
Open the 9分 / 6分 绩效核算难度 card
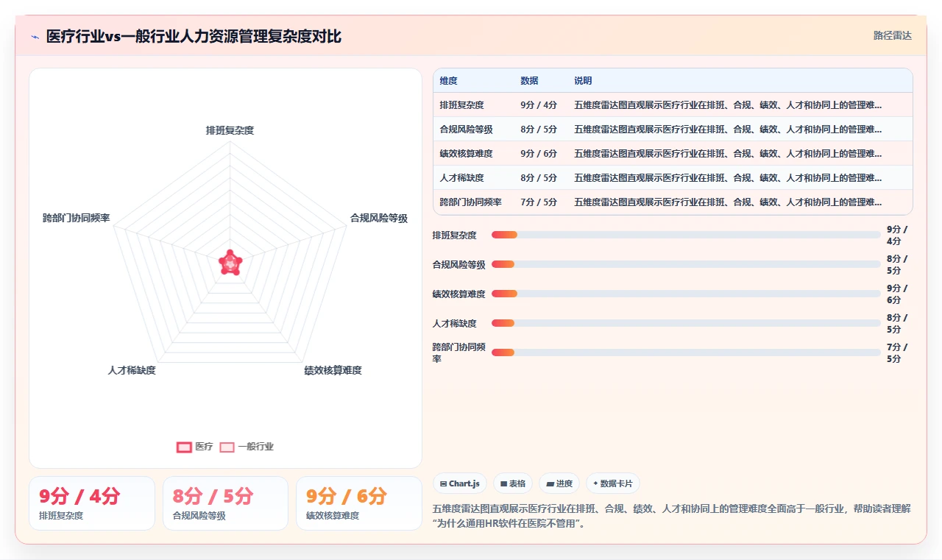pos(359,503)
